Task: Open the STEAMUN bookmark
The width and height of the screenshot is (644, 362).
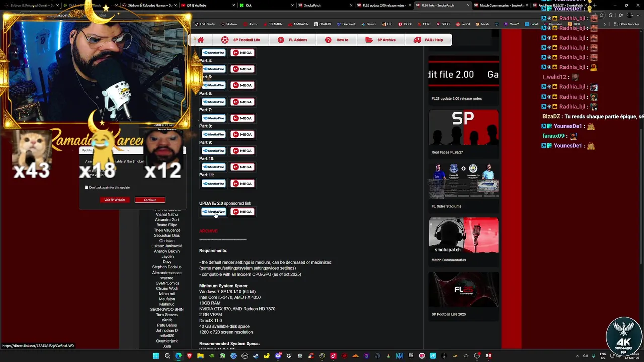Action: [x=273, y=24]
